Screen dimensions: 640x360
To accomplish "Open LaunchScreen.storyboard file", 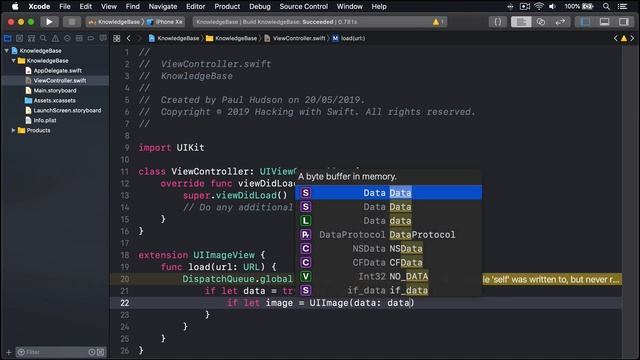I will click(63, 110).
